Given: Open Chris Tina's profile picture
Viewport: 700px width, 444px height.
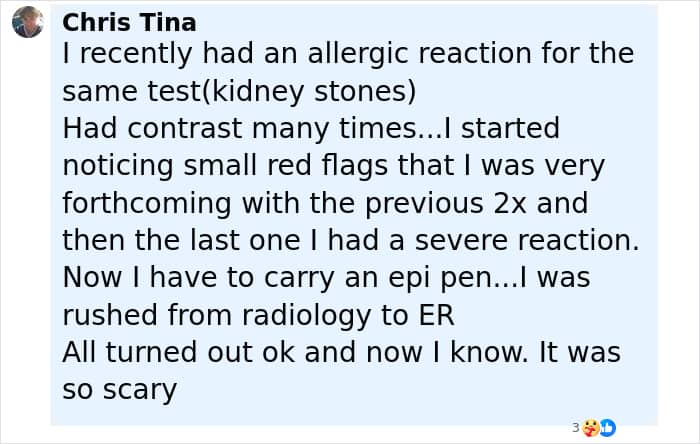Looking at the screenshot, I should [28, 22].
